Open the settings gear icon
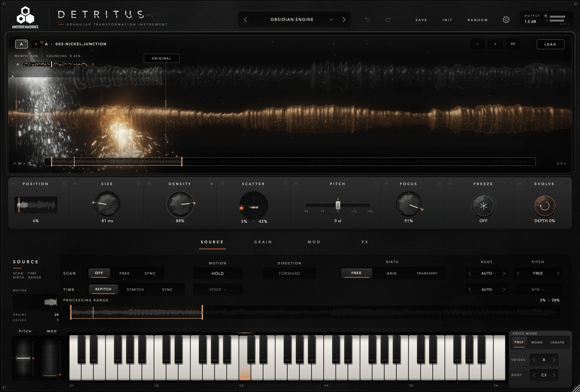 [506, 20]
